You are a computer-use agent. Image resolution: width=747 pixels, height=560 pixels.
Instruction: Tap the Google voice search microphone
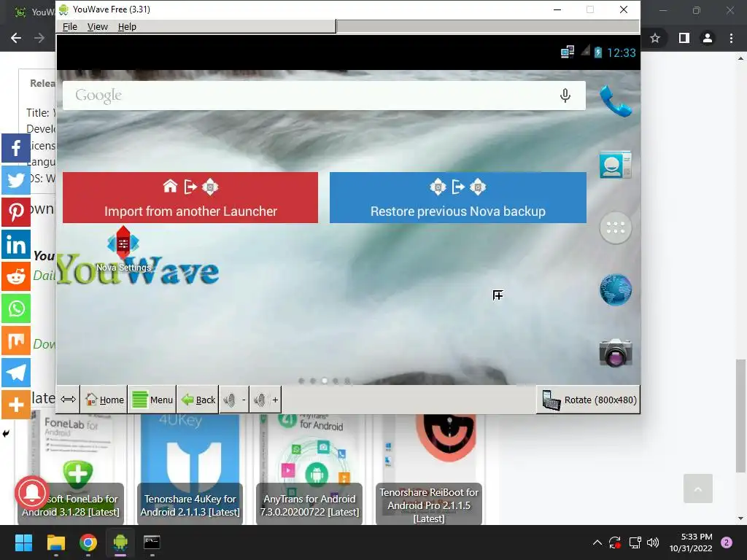coord(565,96)
